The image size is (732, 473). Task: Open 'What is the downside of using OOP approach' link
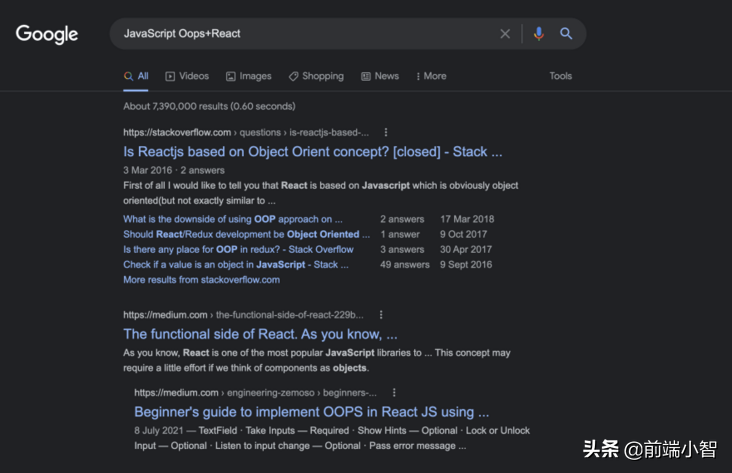(232, 219)
